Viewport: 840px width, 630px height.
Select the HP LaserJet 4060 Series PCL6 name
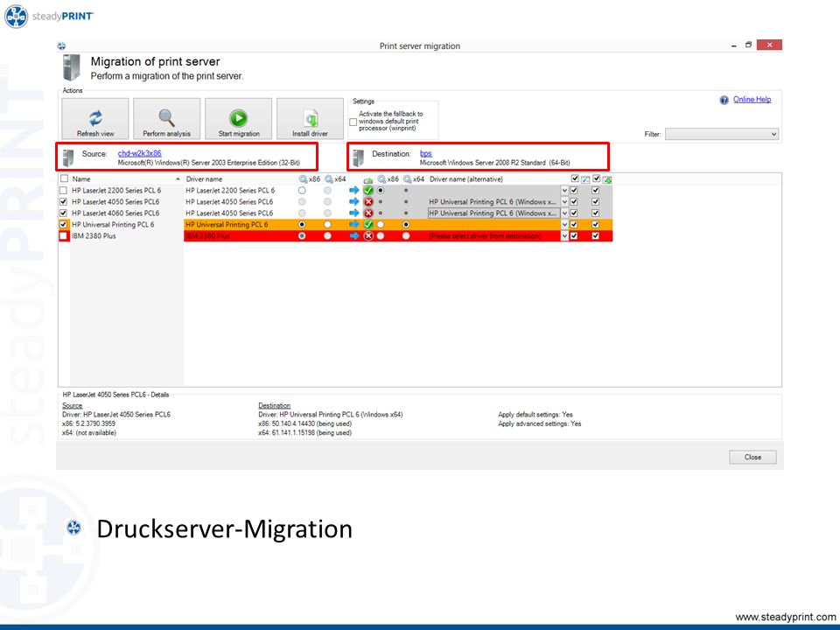pyautogui.click(x=115, y=213)
